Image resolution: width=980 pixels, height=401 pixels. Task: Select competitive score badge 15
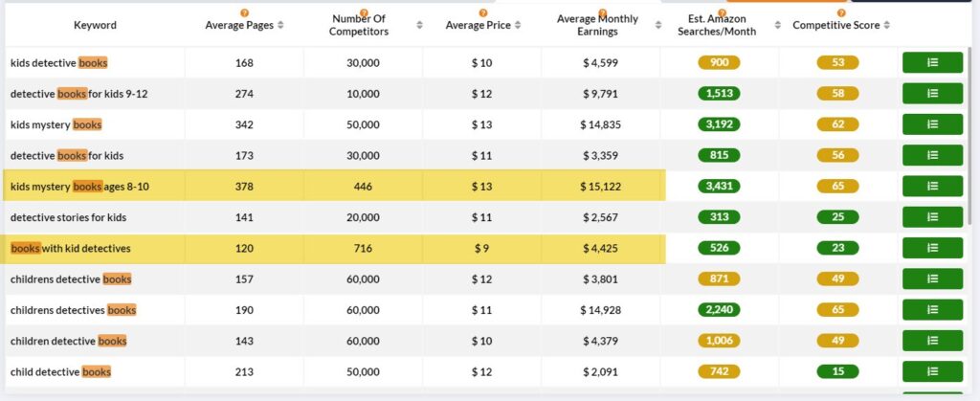(x=837, y=371)
